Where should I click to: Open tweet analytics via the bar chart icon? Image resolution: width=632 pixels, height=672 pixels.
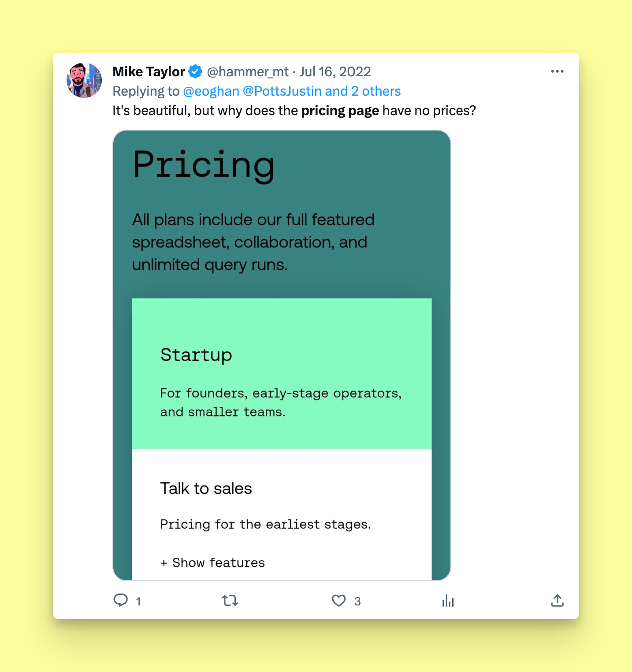click(448, 600)
